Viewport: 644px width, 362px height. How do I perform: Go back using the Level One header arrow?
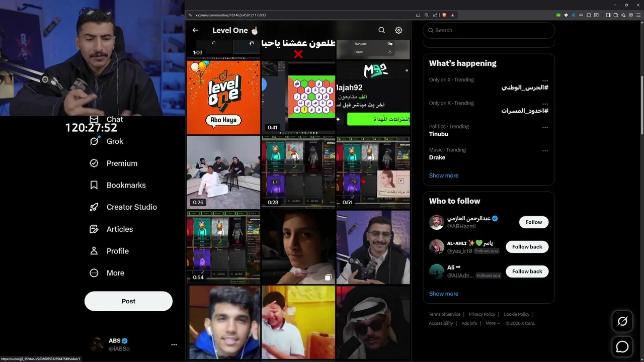point(195,30)
